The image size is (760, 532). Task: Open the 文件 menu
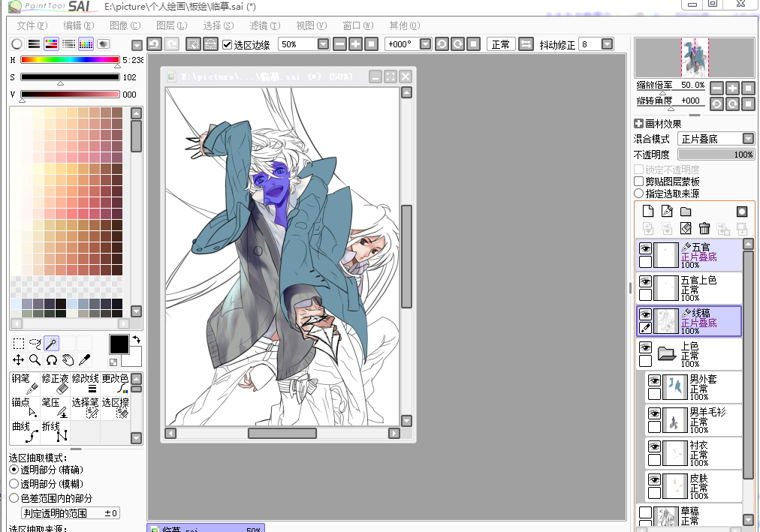coord(32,26)
